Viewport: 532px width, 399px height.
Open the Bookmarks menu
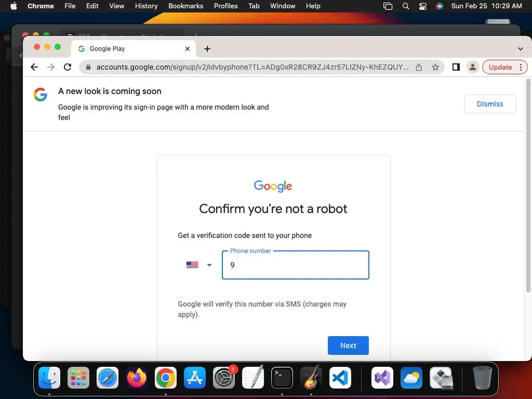tap(185, 6)
